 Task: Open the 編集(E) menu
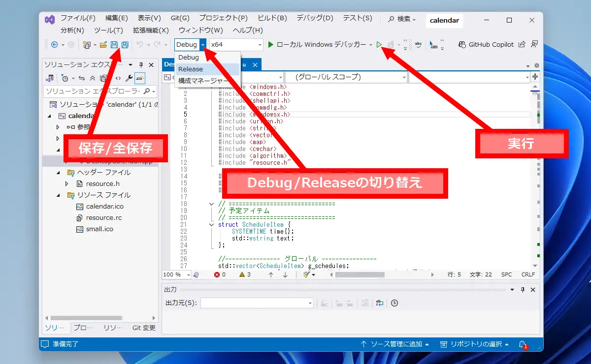118,18
